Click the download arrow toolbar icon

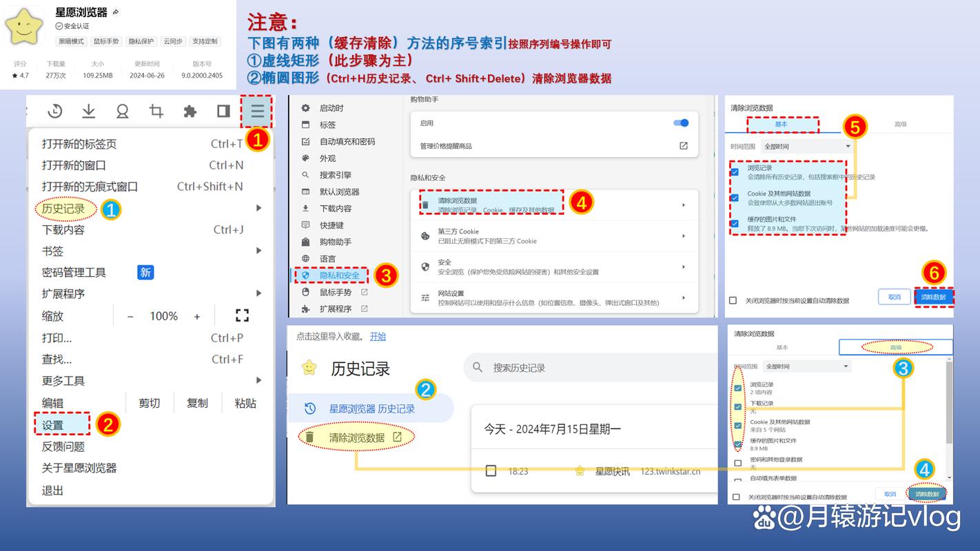pyautogui.click(x=88, y=111)
